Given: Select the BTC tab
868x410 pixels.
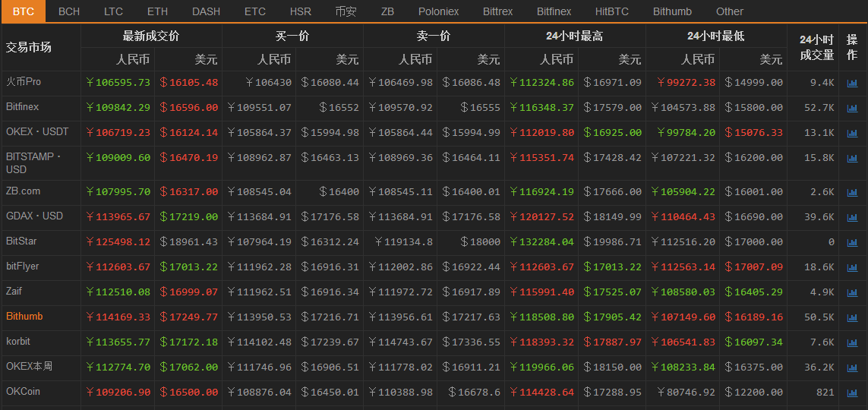Looking at the screenshot, I should pos(24,11).
